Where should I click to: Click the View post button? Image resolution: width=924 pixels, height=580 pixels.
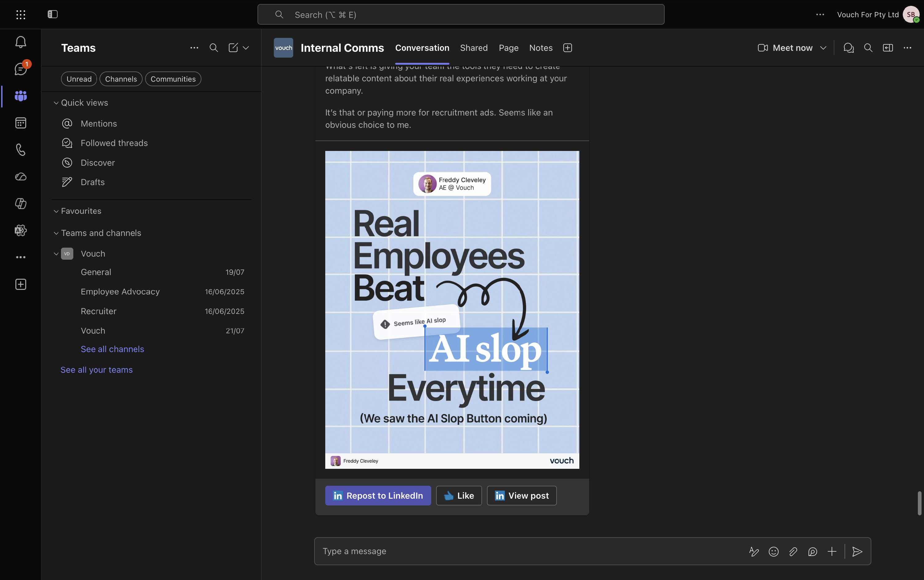tap(522, 496)
